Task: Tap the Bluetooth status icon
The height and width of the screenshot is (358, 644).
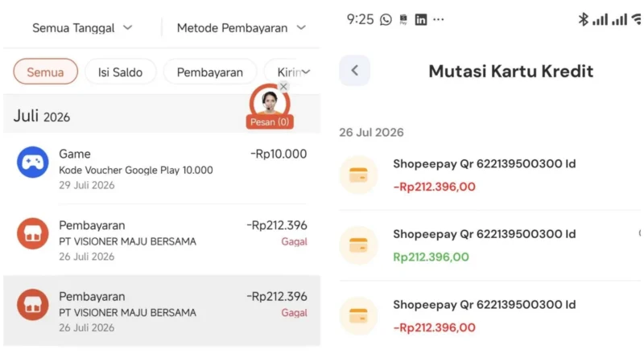Action: [583, 19]
